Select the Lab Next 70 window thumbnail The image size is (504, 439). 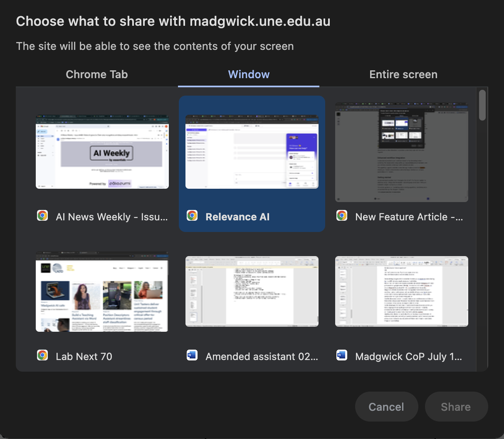(x=102, y=291)
